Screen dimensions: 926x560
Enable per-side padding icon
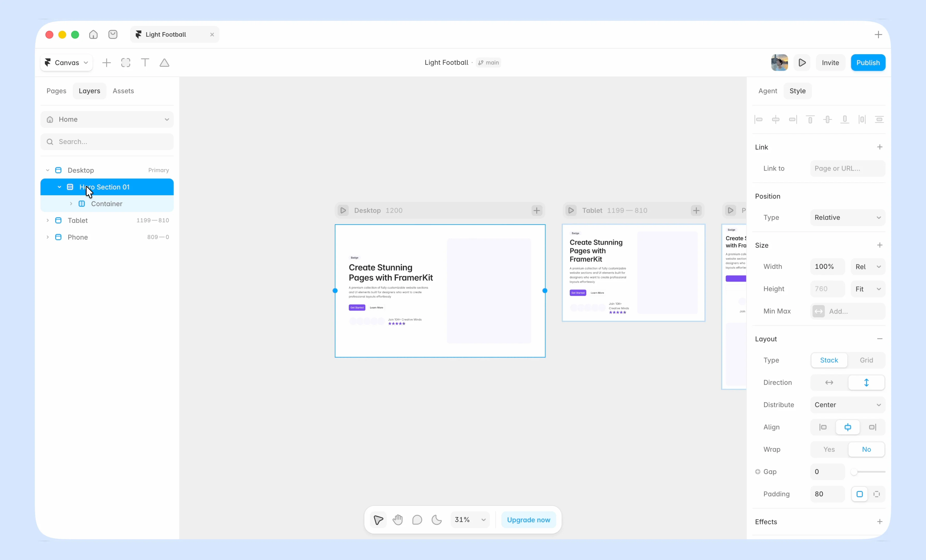point(877,494)
